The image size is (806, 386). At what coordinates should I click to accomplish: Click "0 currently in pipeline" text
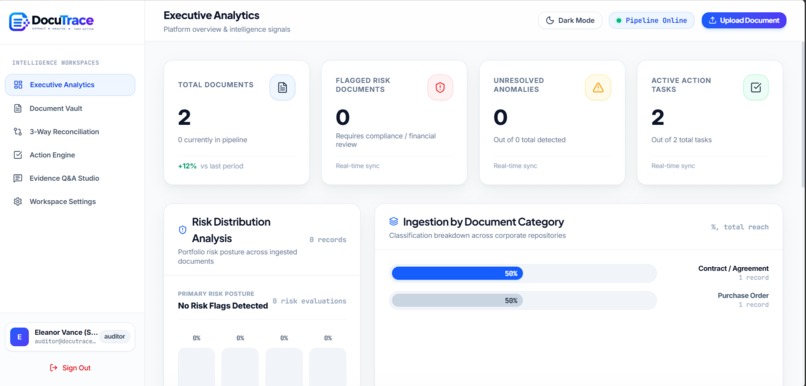click(x=212, y=140)
